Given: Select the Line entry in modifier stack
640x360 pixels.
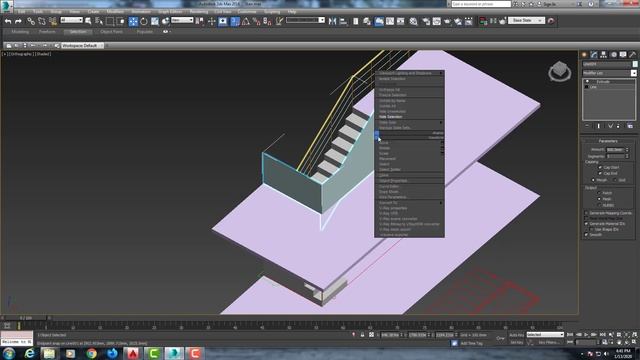Looking at the screenshot, I should [593, 87].
